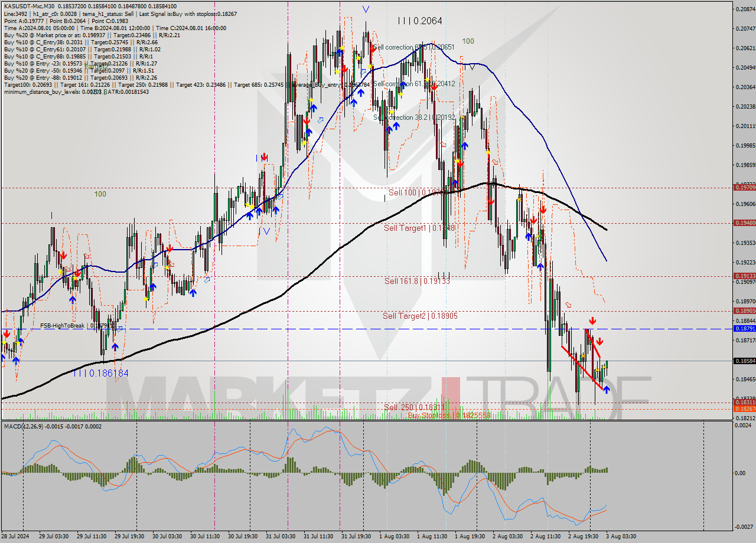756x543 pixels.
Task: Click the '29 Jul 11:30' time label
Action: (x=92, y=537)
